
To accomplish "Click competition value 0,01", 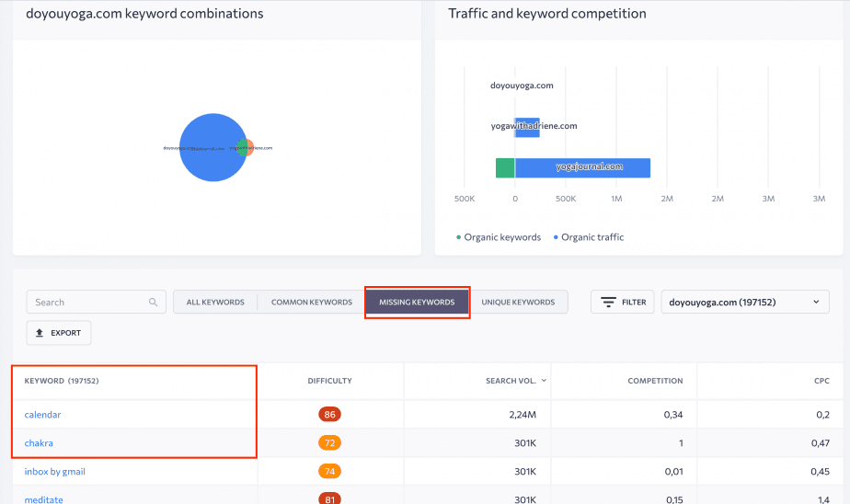I will coord(673,472).
